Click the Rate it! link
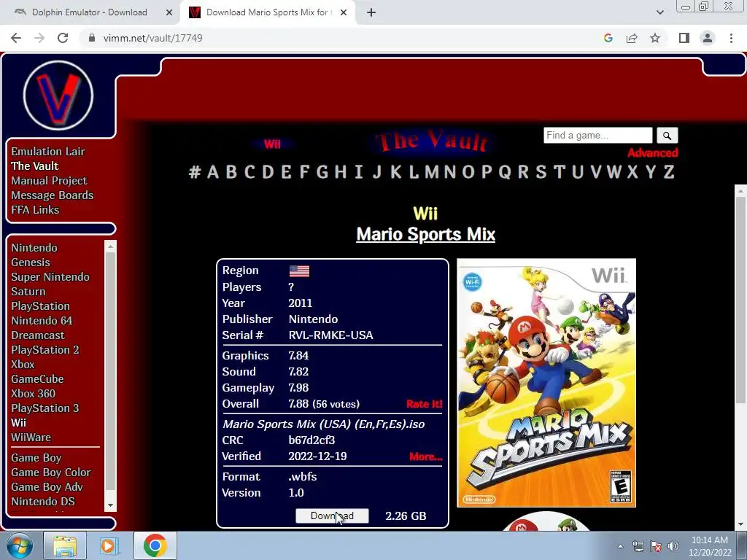This screenshot has height=560, width=747. click(425, 404)
